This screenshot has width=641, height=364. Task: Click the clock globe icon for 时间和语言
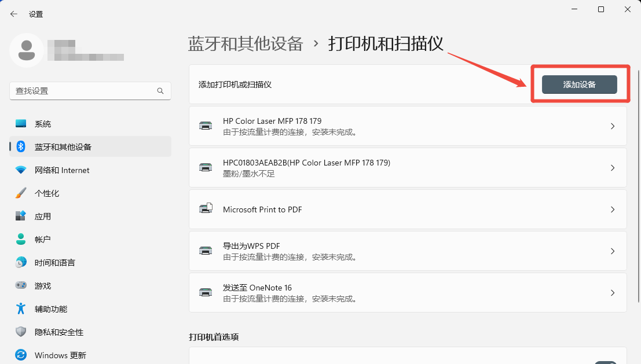[x=21, y=262]
